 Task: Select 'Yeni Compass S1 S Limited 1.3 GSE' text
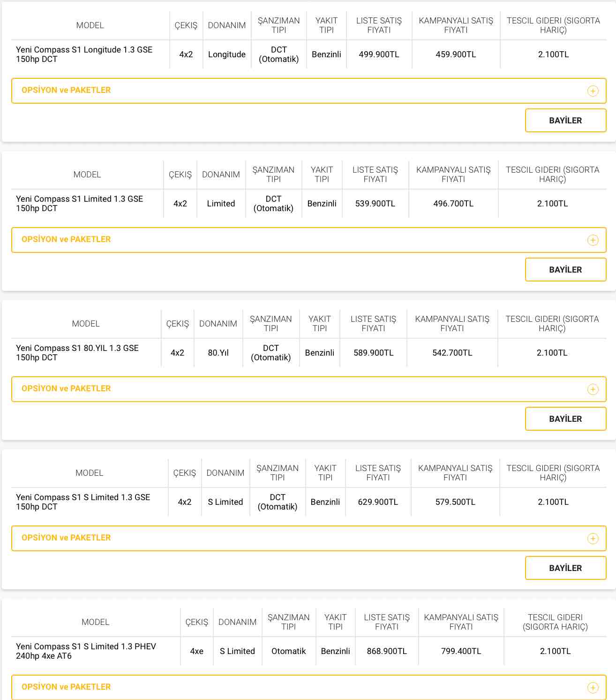[x=83, y=497]
